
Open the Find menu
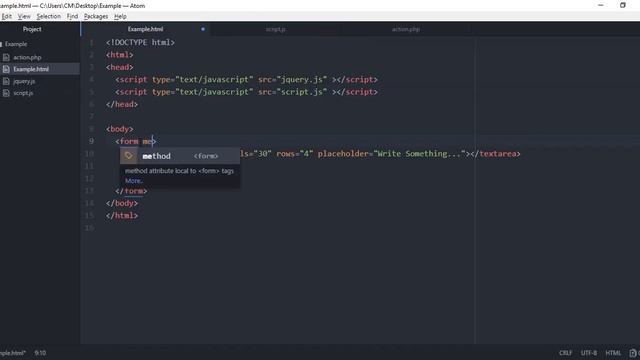coord(72,16)
